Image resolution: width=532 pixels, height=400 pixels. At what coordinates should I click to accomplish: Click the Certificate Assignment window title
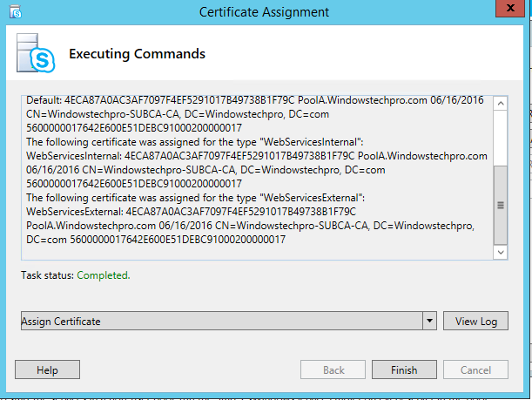click(x=264, y=12)
